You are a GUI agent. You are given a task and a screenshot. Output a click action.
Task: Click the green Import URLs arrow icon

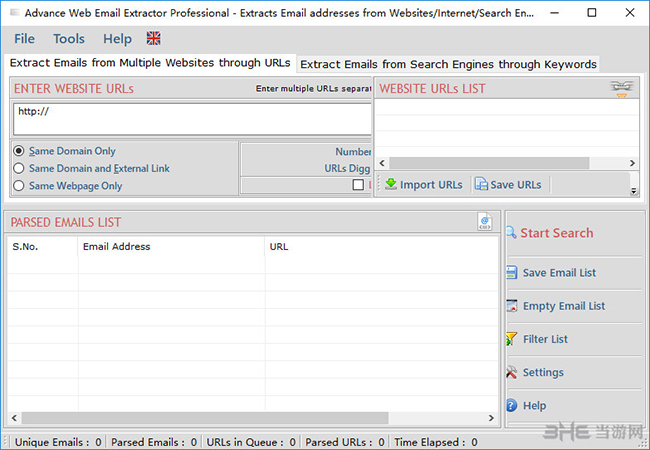coord(390,184)
